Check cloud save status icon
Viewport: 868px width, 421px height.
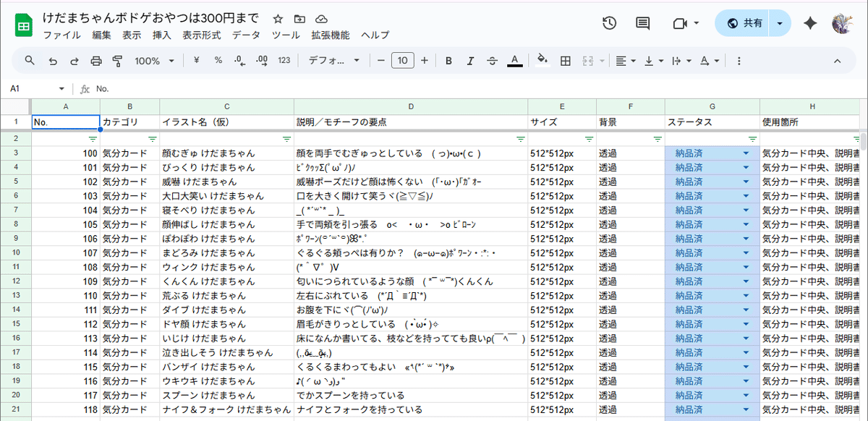(321, 19)
